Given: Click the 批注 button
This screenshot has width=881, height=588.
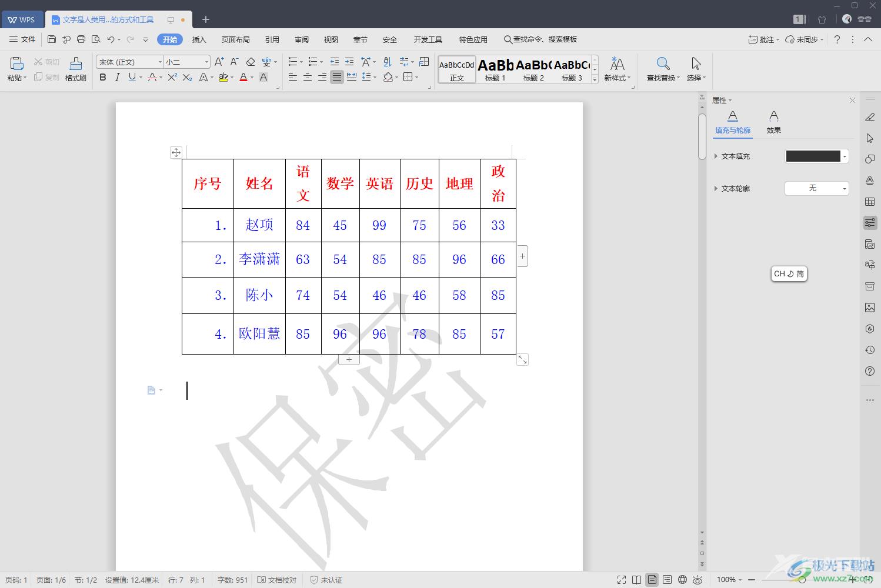Looking at the screenshot, I should [763, 39].
